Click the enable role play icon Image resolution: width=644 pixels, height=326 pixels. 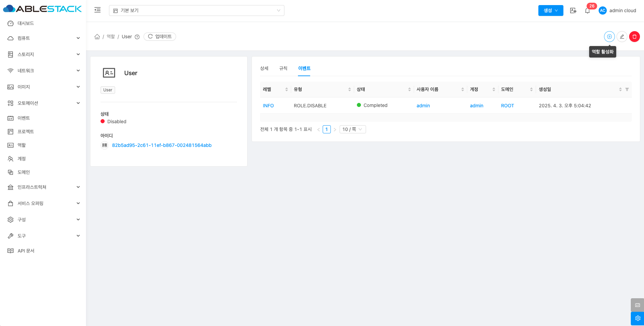[x=609, y=37]
